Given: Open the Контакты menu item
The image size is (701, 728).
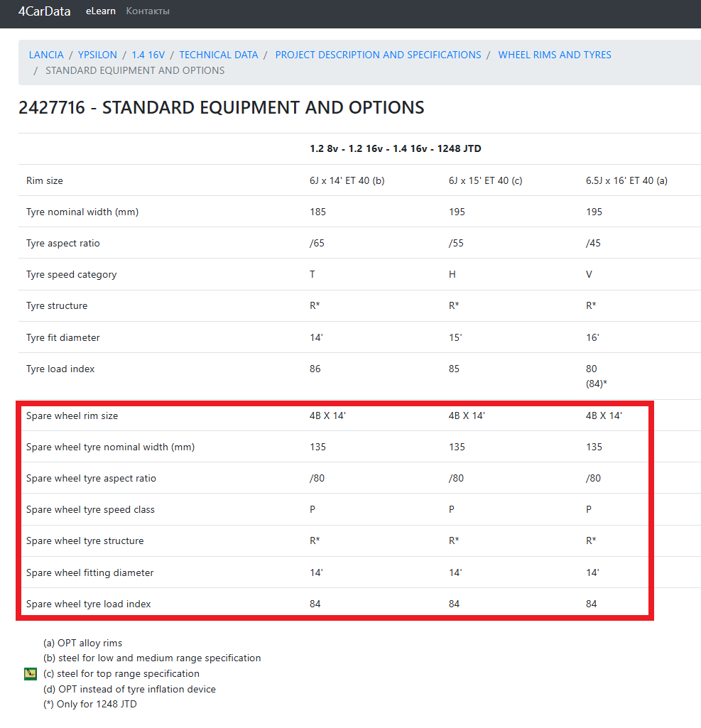Looking at the screenshot, I should pyautogui.click(x=148, y=11).
